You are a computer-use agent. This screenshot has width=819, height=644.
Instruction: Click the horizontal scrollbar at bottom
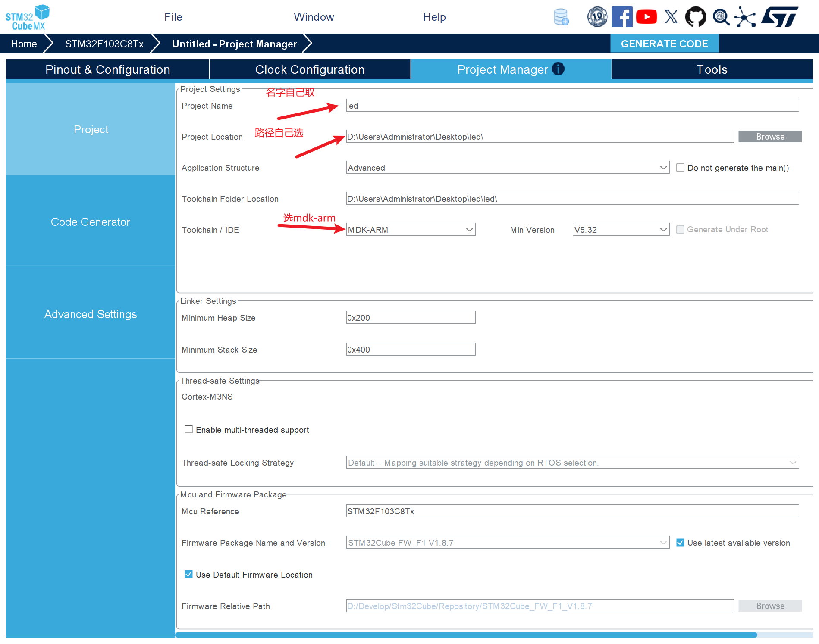pyautogui.click(x=466, y=635)
